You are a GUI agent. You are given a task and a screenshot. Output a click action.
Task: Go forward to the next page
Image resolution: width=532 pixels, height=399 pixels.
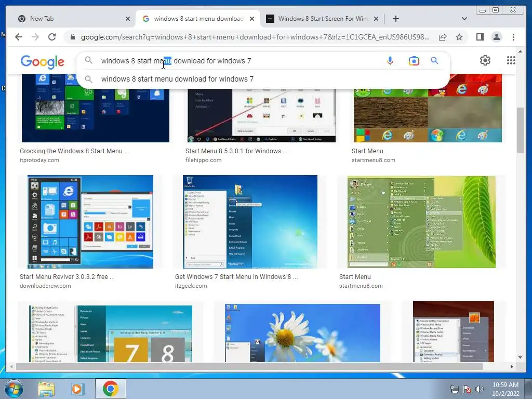35,37
